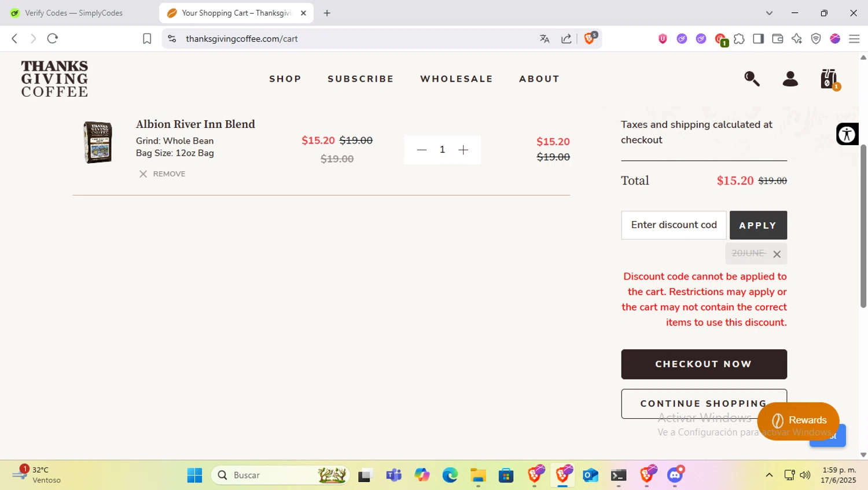Switch to the Verify Codes SimplyCodes tab
Screen dimensions: 868x490
[73, 13]
